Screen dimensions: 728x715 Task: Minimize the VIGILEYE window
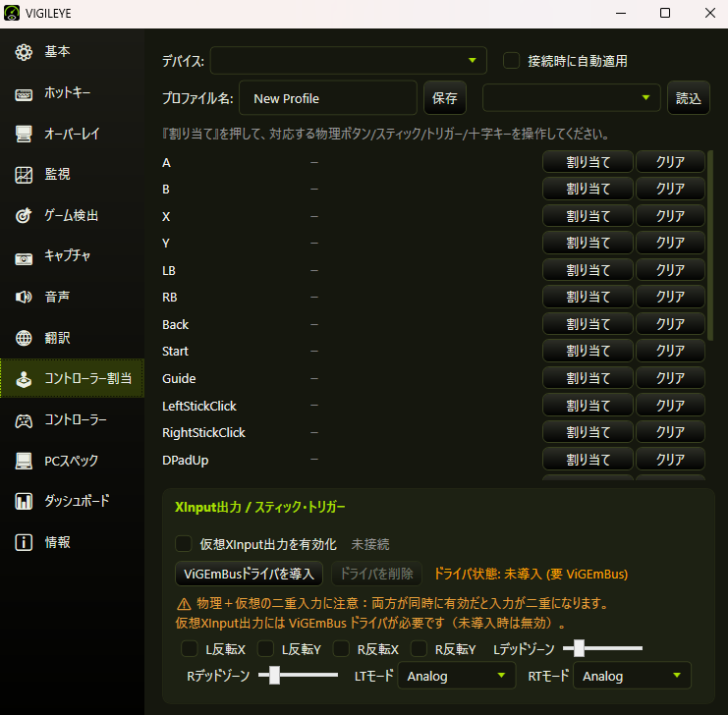tap(621, 13)
